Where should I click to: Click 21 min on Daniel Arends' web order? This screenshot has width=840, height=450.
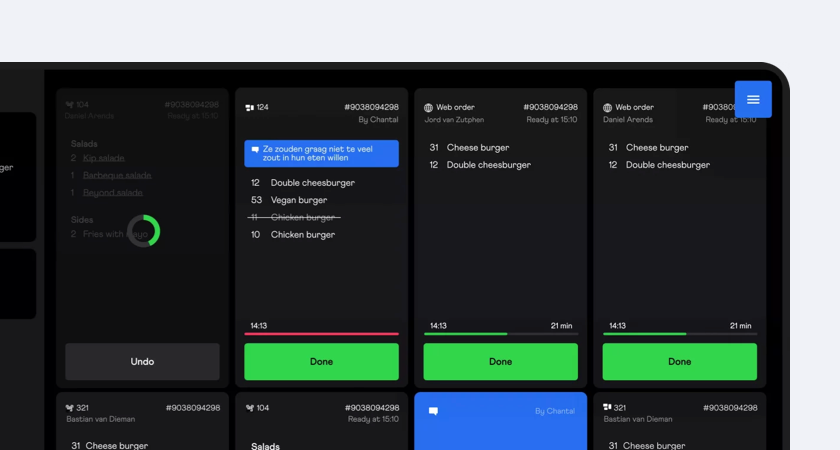point(740,326)
